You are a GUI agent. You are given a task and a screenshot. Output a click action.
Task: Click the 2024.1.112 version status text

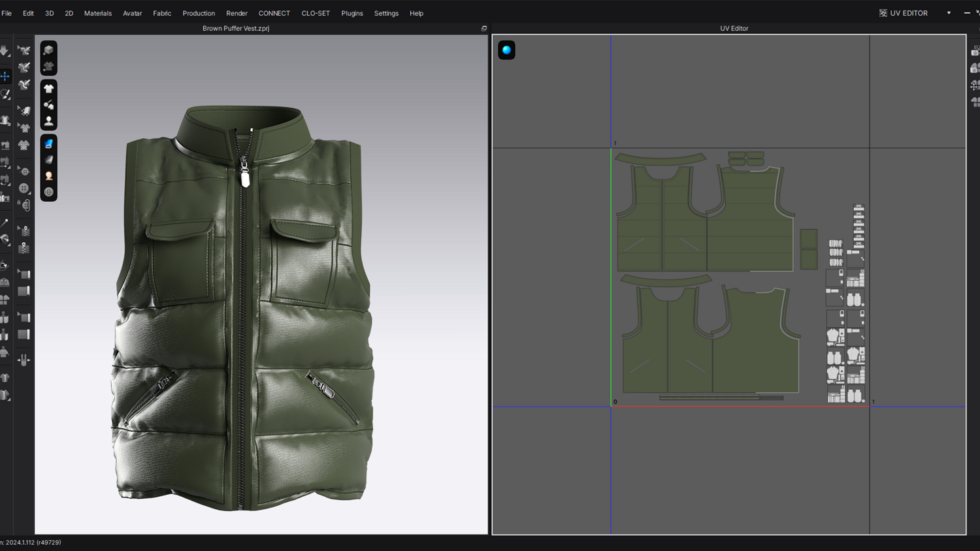[x=31, y=543]
